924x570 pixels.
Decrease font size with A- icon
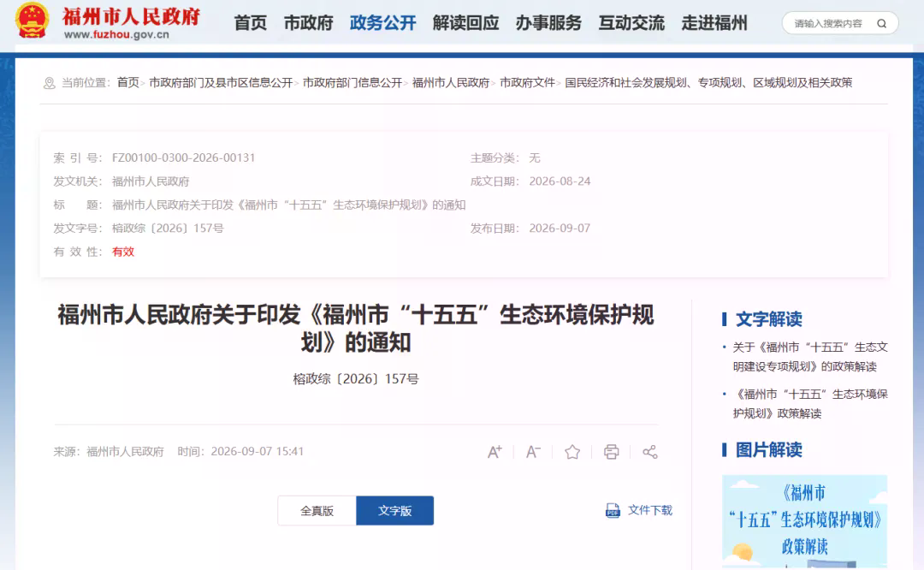pyautogui.click(x=533, y=452)
